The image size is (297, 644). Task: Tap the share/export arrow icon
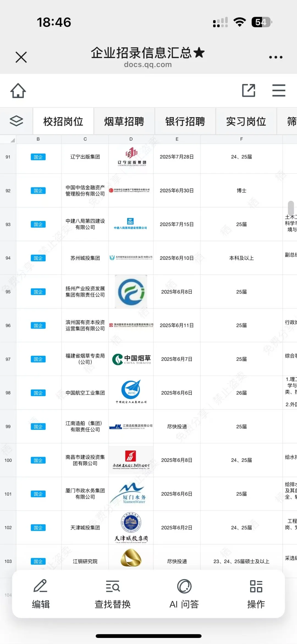(x=249, y=91)
